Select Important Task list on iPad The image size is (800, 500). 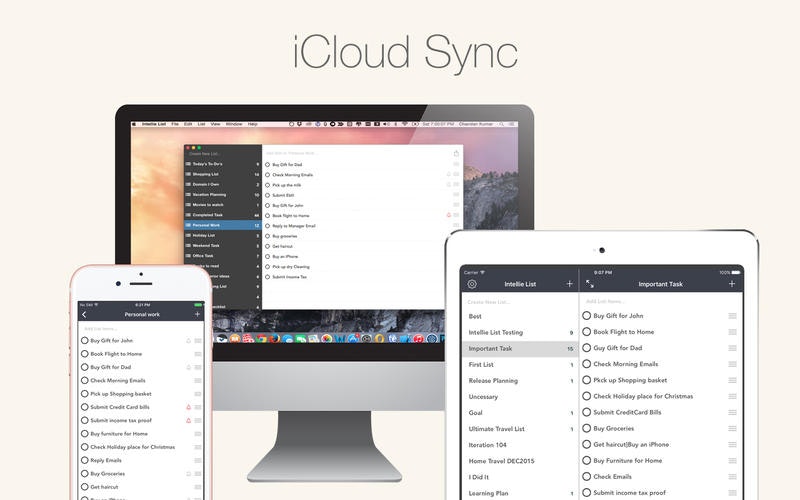(520, 348)
